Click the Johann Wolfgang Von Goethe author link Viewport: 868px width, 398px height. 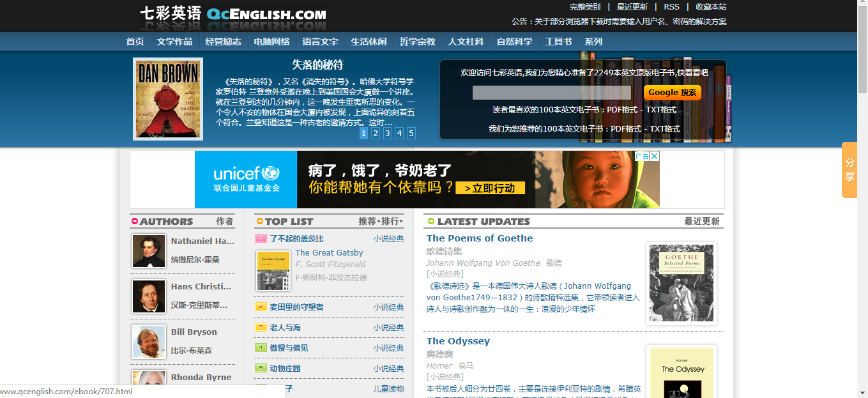[483, 263]
